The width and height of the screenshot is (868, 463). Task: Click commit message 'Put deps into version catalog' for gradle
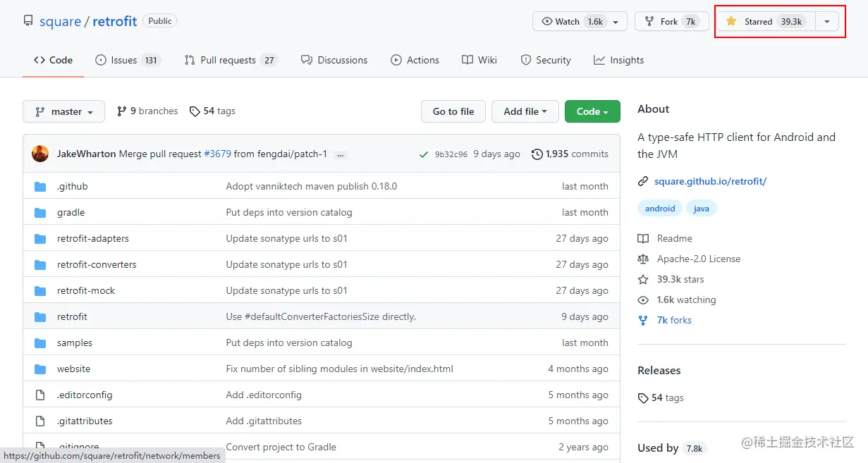click(289, 213)
